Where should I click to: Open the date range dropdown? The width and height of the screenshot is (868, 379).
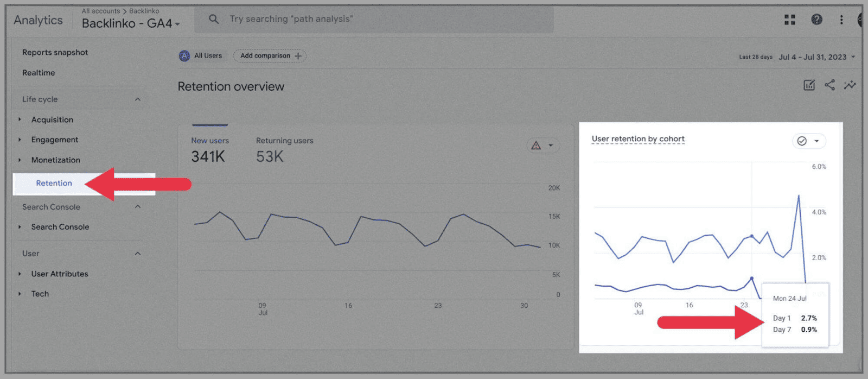(x=817, y=57)
